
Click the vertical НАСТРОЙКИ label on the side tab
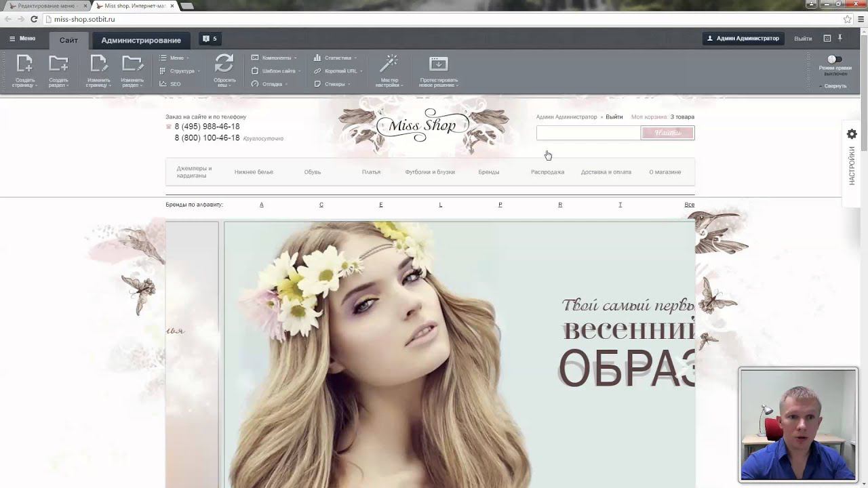tap(852, 165)
